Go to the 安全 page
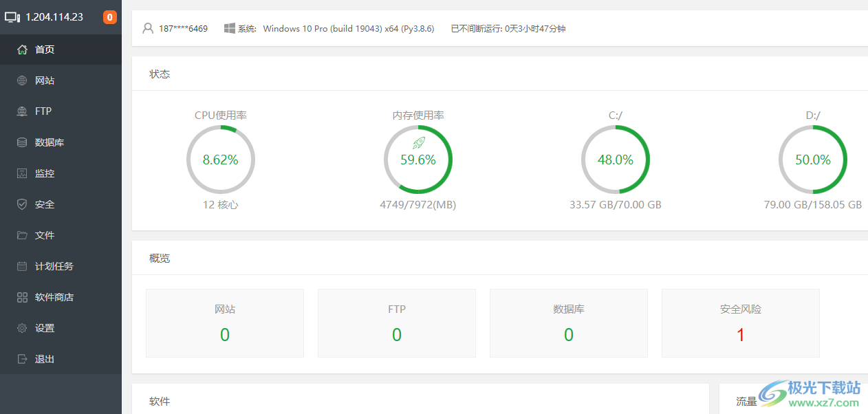 pyautogui.click(x=61, y=204)
